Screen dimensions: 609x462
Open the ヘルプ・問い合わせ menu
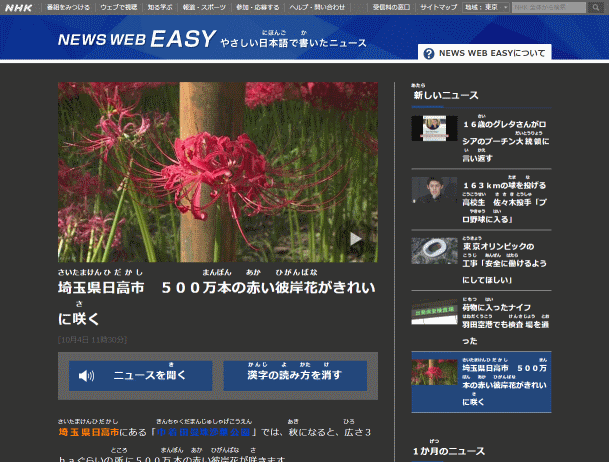[317, 7]
